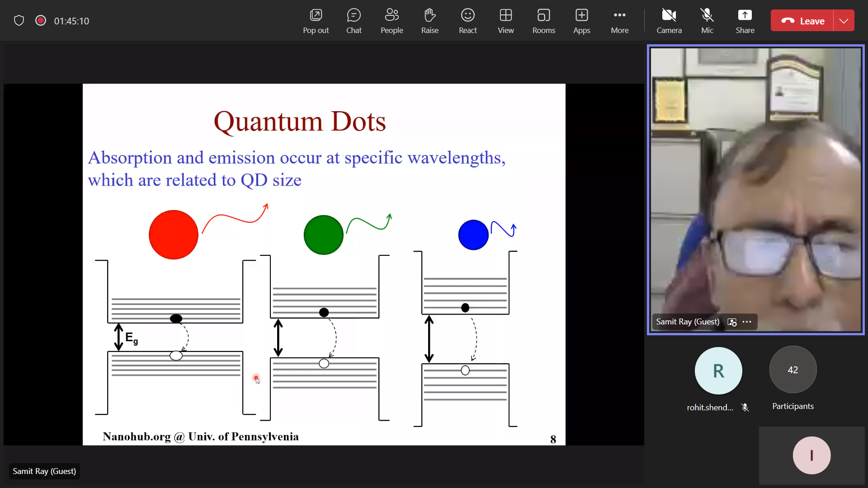Click the red recording indicator

(x=41, y=21)
